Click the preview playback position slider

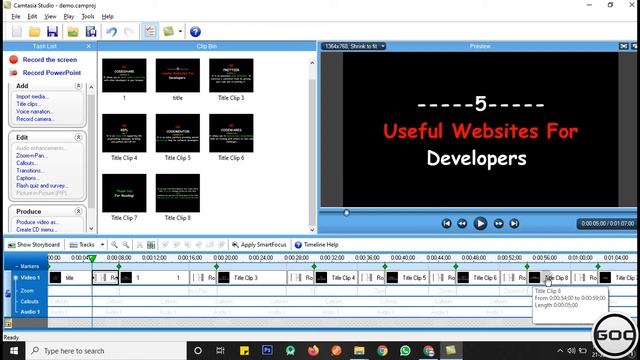[x=347, y=213]
